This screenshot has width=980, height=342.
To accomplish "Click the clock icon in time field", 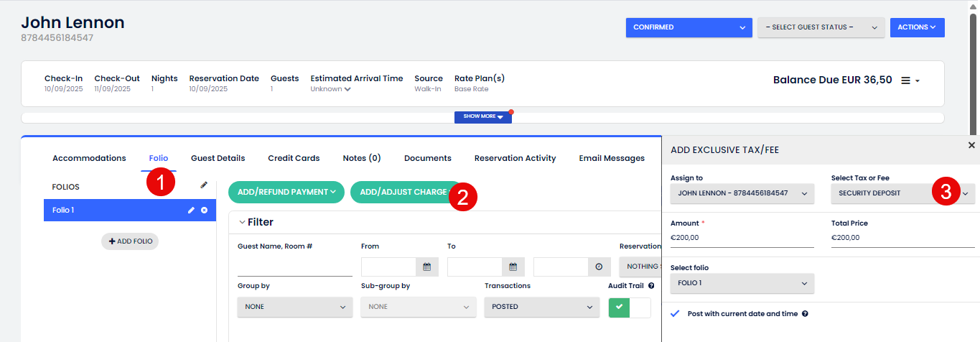I will tap(599, 267).
